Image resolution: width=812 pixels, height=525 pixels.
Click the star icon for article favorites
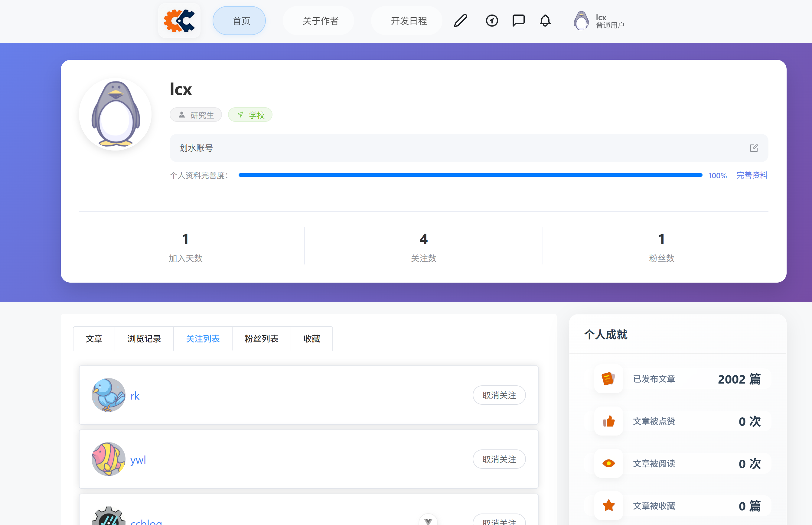(x=608, y=506)
